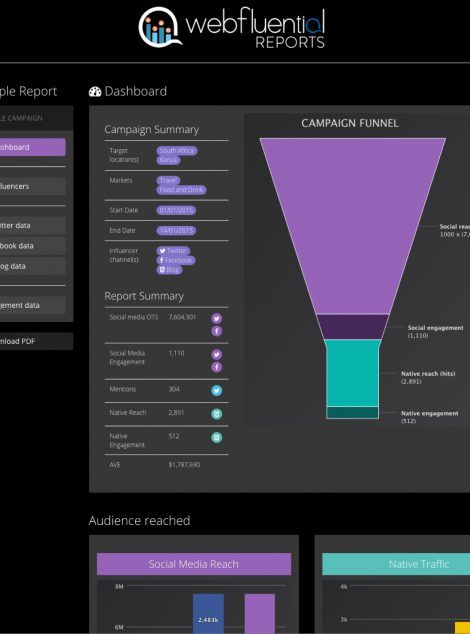Click the 7,604,301 social media OTS value
Viewport: 470px width, 634px height.
click(x=182, y=317)
